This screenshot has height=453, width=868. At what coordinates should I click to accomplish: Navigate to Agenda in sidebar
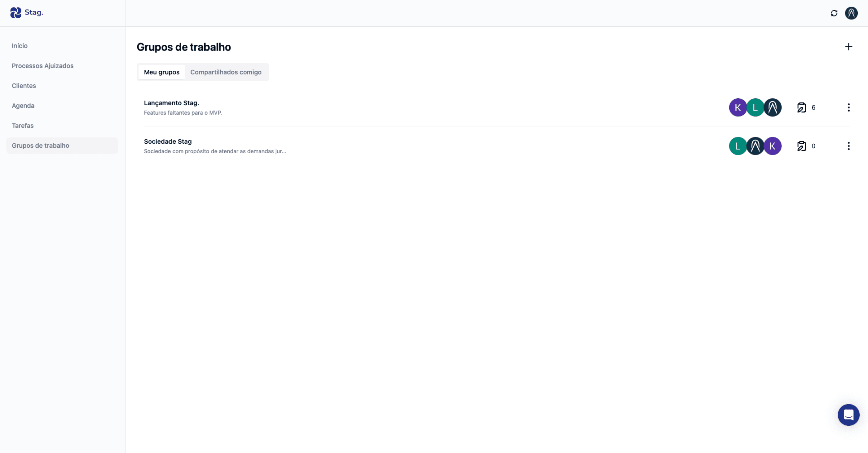23,105
